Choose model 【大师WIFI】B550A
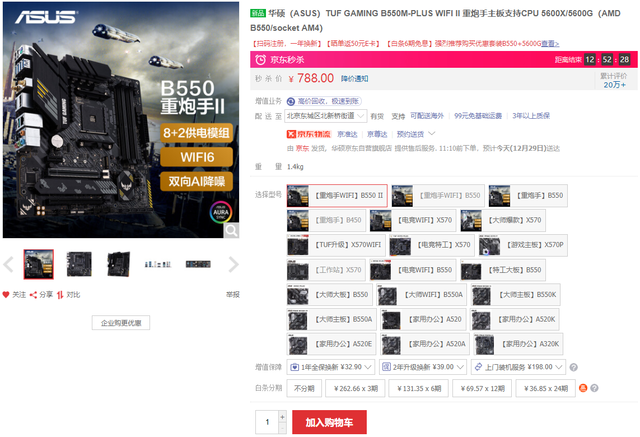The width and height of the screenshot is (640, 437). (422, 295)
